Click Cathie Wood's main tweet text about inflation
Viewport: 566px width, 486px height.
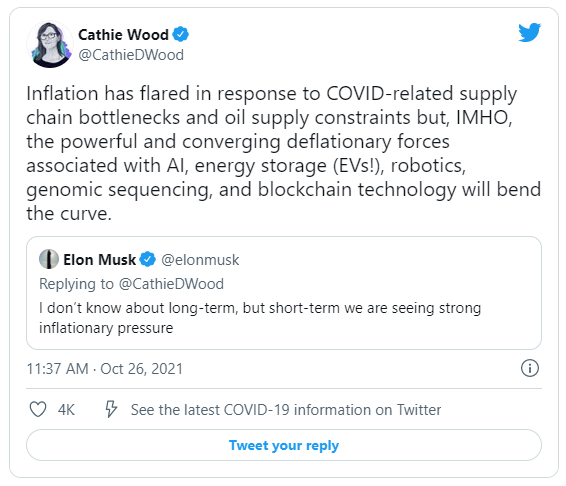(x=283, y=153)
